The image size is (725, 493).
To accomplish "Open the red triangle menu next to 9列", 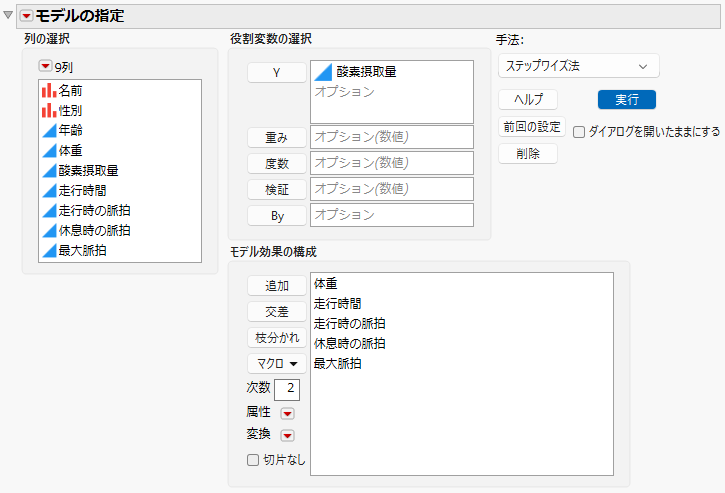I will [x=45, y=66].
